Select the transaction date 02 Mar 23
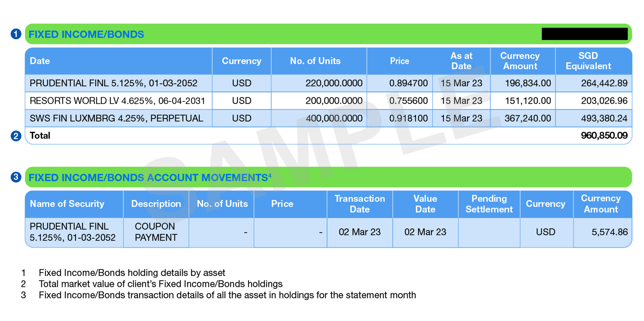 (x=359, y=232)
